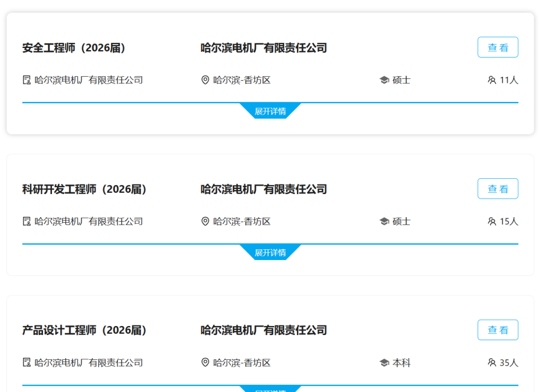Click the 15人 headcount text
The height and width of the screenshot is (392, 542).
click(509, 222)
